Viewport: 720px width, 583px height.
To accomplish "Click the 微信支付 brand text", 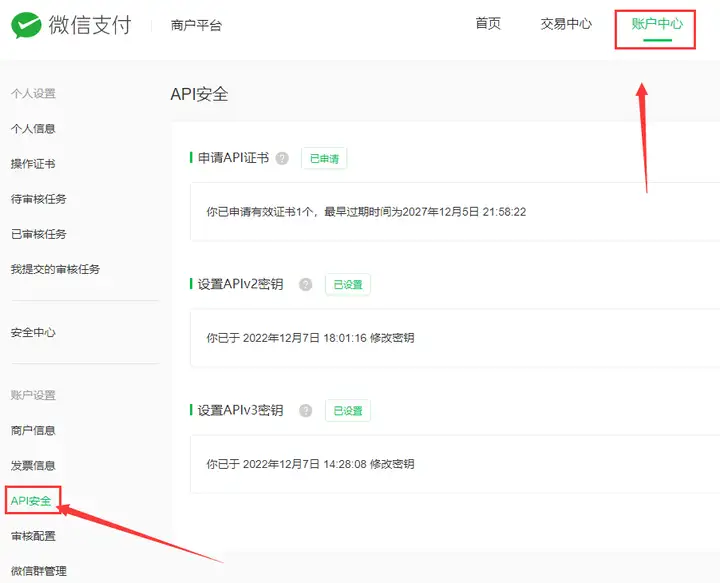I will pos(90,25).
